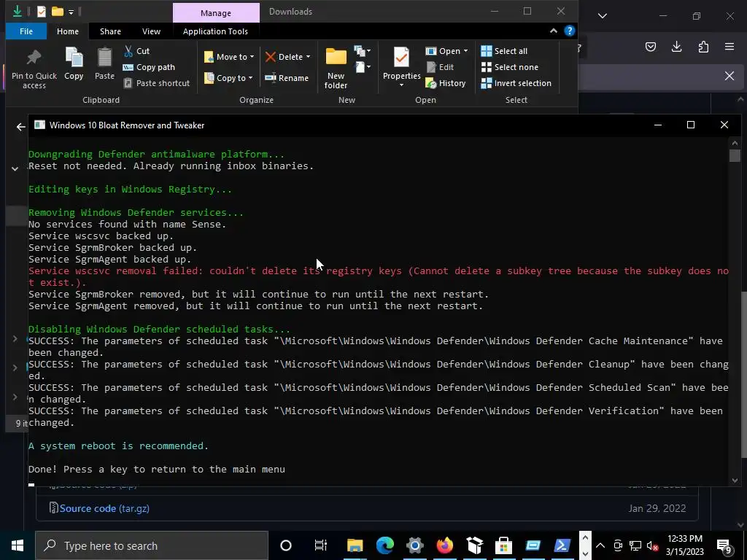Screen dimensions: 747x560
Task: Open the Application Tools tab
Action: coord(215,31)
